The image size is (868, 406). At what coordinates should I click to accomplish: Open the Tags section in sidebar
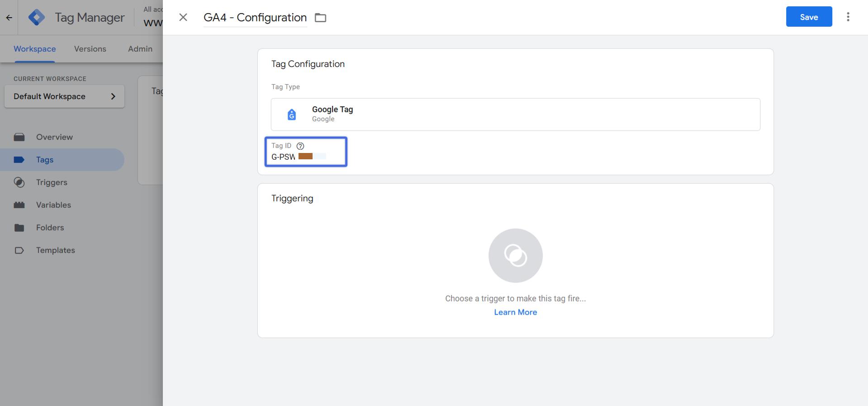coord(62,160)
